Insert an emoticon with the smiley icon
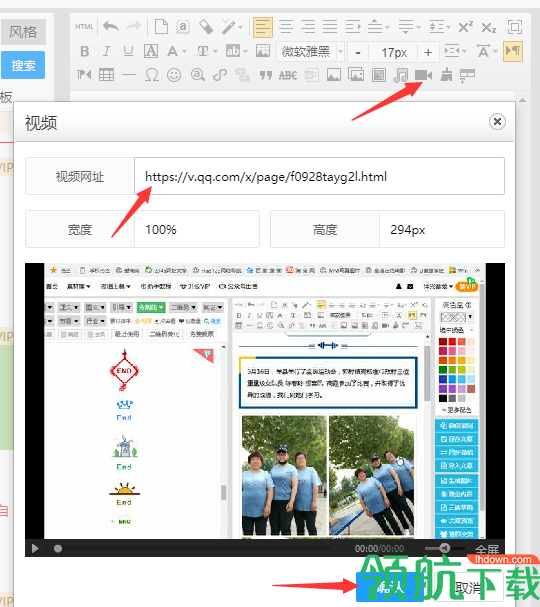 [174, 75]
